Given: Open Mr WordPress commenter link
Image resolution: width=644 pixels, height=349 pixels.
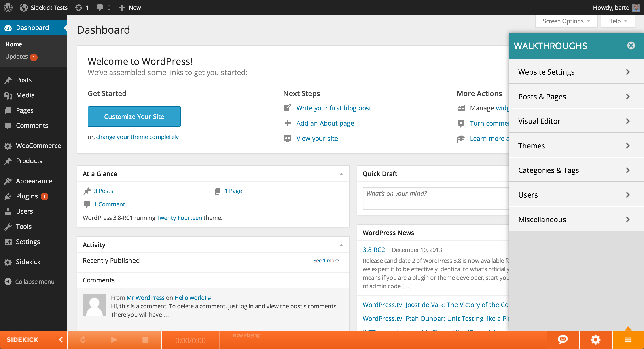Looking at the screenshot, I should click(146, 298).
